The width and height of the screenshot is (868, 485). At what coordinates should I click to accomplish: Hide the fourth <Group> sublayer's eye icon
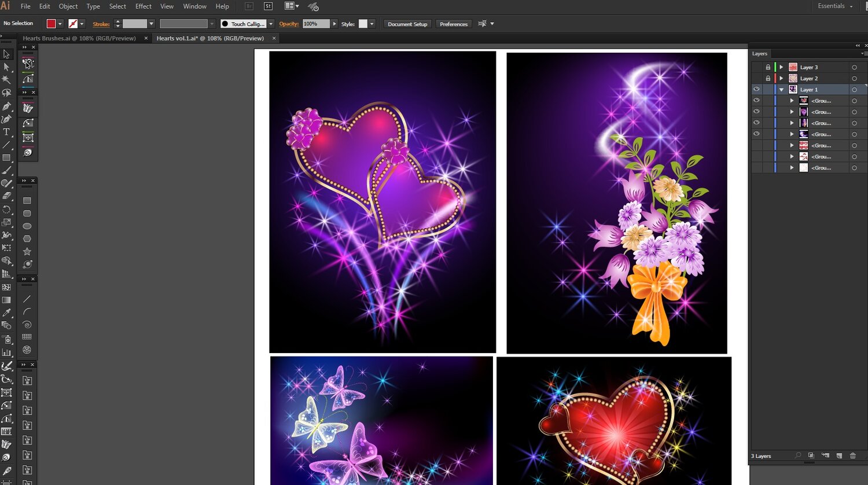pos(756,134)
